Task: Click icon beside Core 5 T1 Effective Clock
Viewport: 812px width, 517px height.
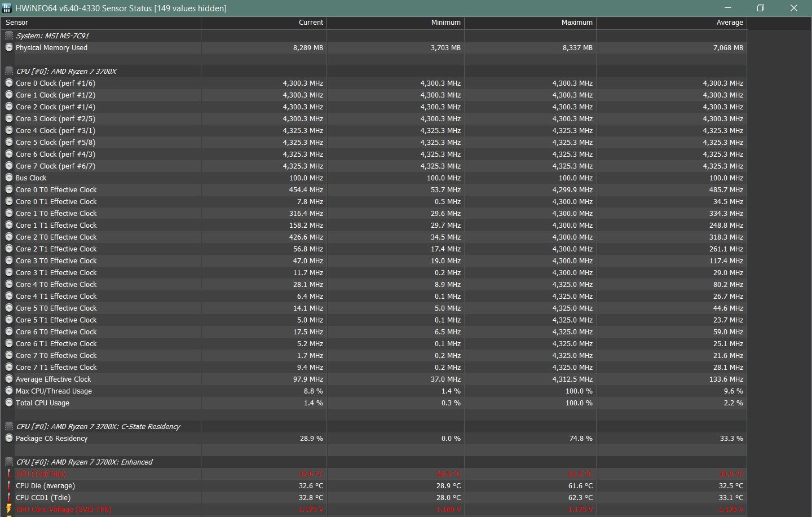Action: [x=8, y=320]
